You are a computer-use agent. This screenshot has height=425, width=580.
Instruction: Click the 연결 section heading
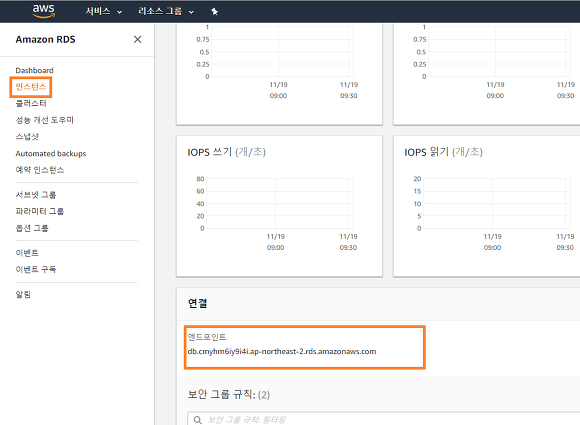pyautogui.click(x=198, y=303)
